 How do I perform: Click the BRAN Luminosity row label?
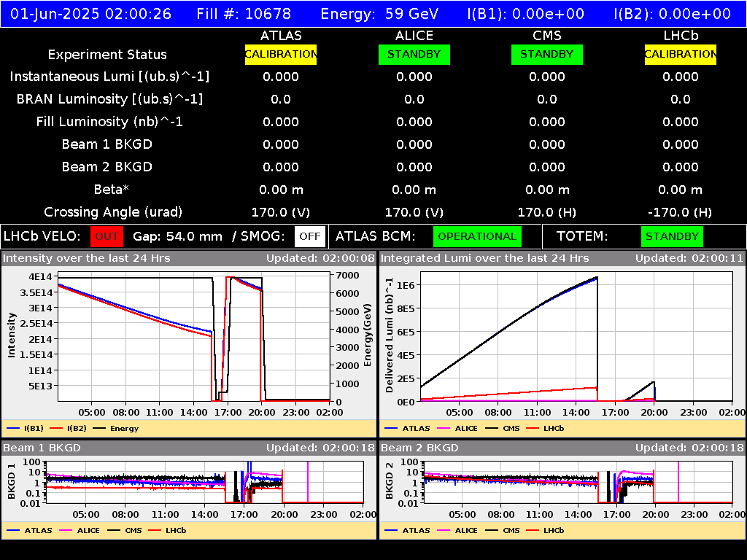[x=109, y=99]
